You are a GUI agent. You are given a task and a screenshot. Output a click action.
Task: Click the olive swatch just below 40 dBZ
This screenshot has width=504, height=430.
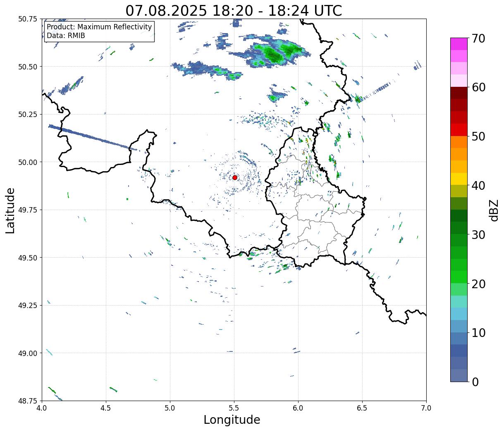pos(459,191)
